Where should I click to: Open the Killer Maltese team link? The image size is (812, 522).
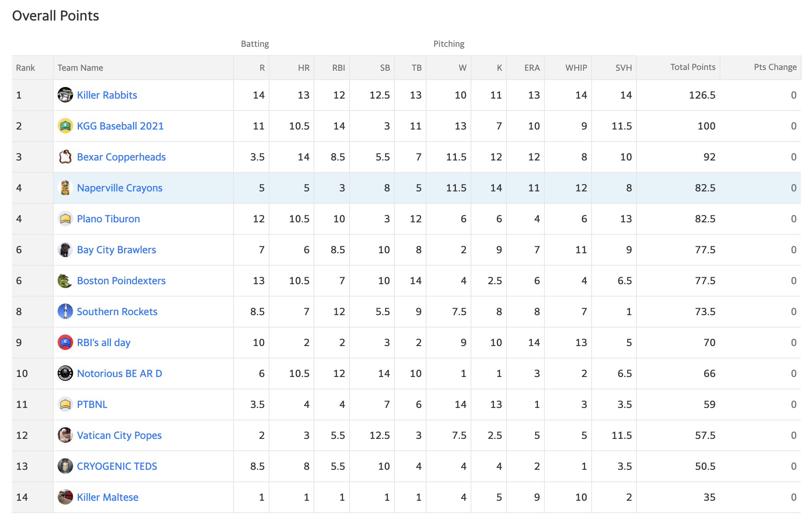[x=107, y=497]
